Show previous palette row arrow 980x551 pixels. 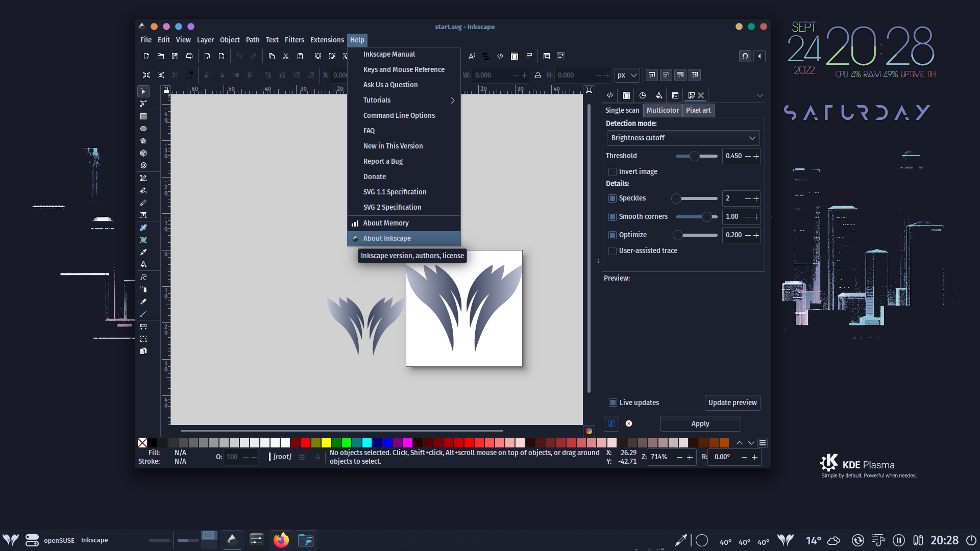tap(739, 443)
